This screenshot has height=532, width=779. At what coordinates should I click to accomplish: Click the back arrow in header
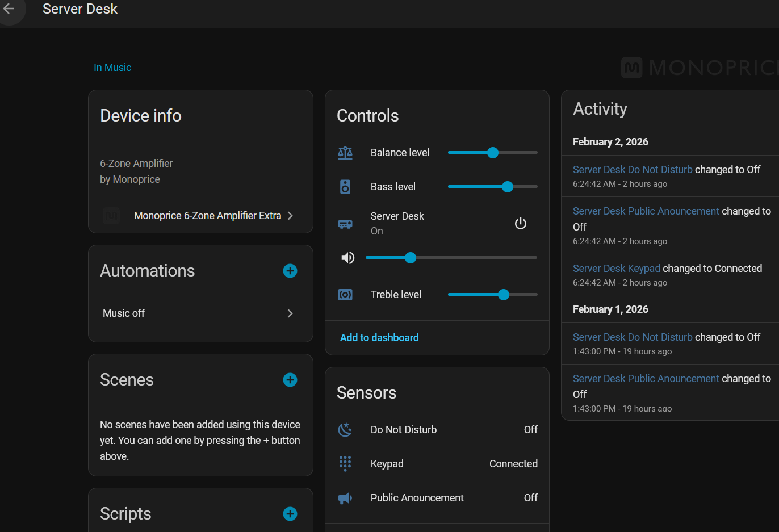tap(9, 9)
